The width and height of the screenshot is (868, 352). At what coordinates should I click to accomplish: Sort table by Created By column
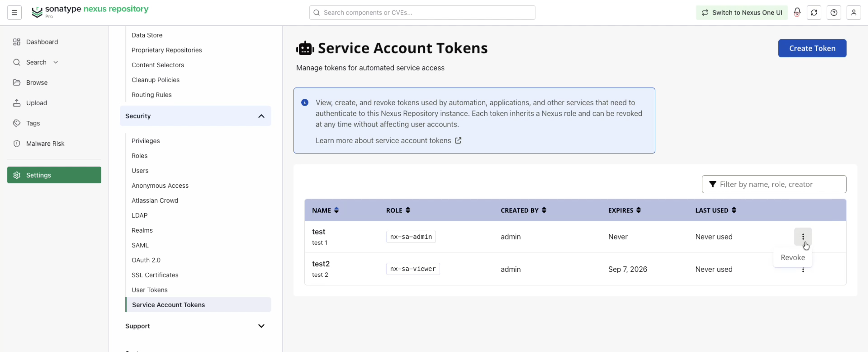[543, 210]
